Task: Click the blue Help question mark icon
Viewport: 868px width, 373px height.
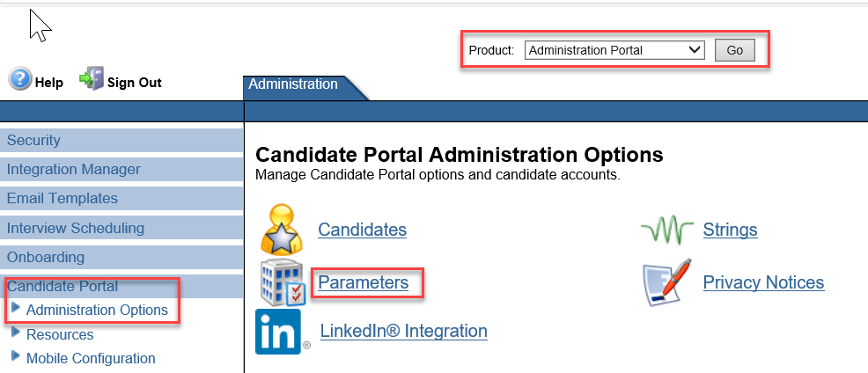Action: [19, 79]
